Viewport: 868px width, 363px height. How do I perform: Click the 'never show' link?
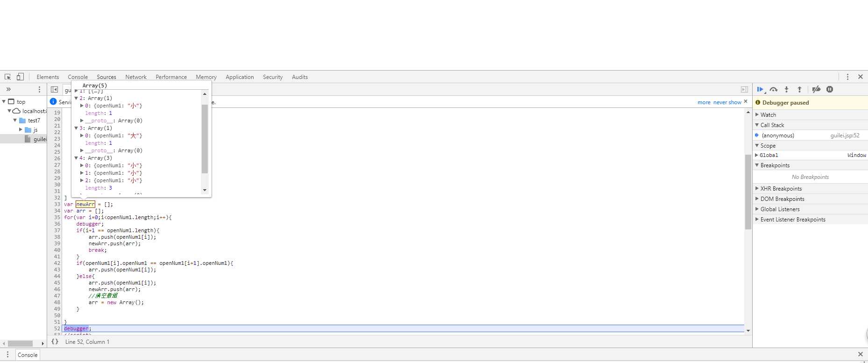pyautogui.click(x=727, y=102)
